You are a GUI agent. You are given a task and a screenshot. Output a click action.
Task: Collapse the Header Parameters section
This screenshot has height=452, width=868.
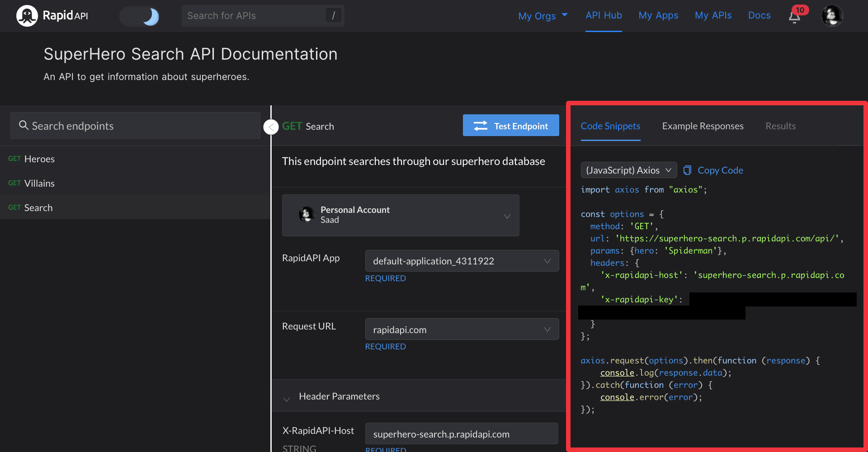(x=287, y=399)
